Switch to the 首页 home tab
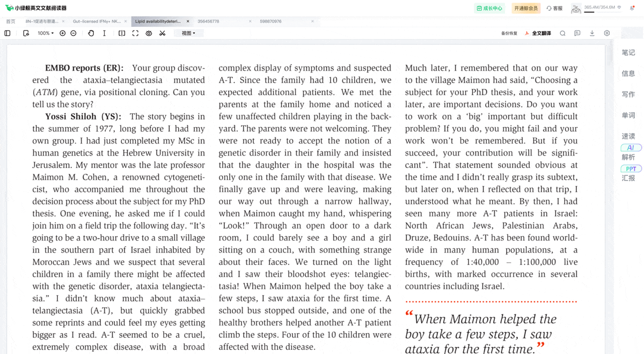Image resolution: width=644 pixels, height=354 pixels. click(11, 21)
